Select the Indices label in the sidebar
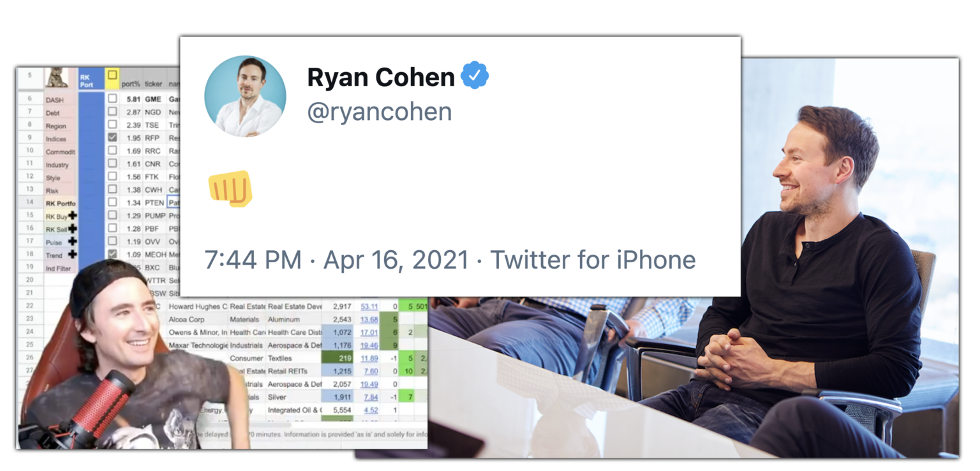The height and width of the screenshot is (471, 980). pos(55,138)
